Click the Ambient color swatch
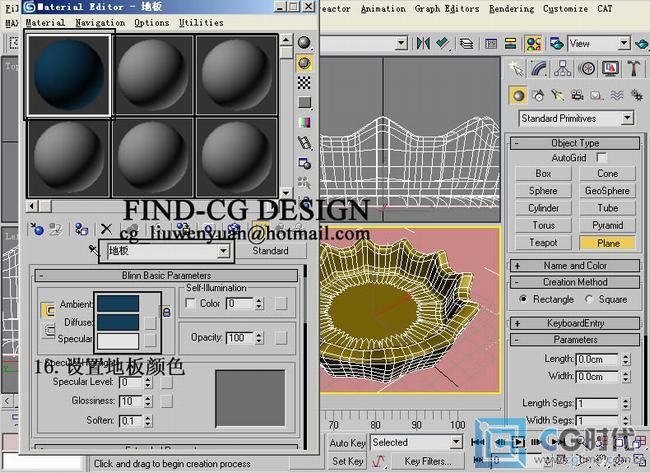The image size is (650, 473). (118, 303)
